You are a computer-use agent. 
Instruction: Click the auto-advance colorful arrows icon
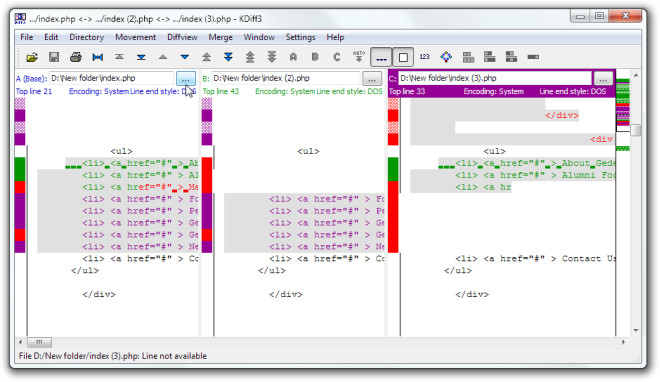(x=446, y=57)
